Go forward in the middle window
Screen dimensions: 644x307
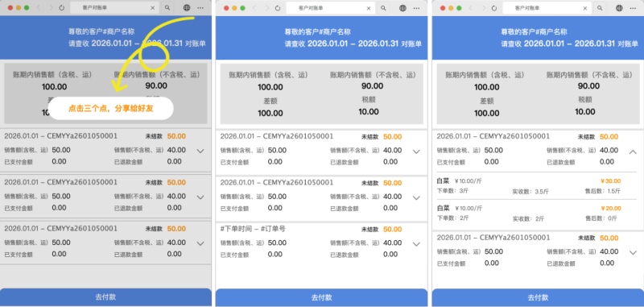point(266,8)
